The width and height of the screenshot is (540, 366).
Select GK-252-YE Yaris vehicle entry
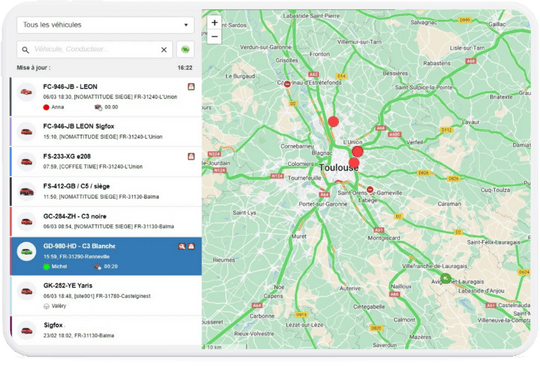106,295
